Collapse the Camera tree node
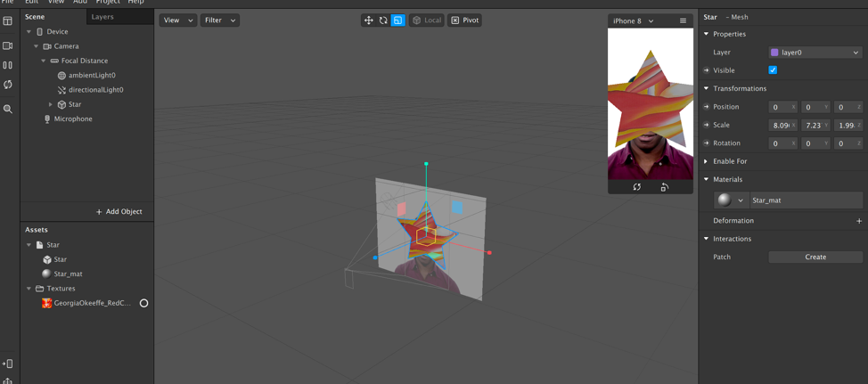The image size is (868, 384). coord(36,46)
